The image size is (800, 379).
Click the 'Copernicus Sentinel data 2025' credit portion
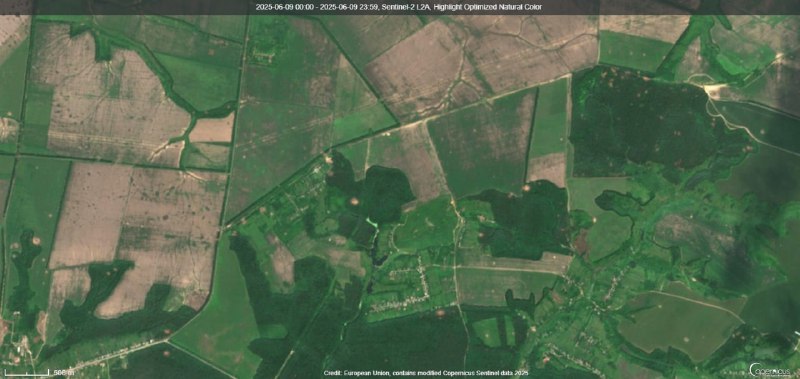click(484, 373)
